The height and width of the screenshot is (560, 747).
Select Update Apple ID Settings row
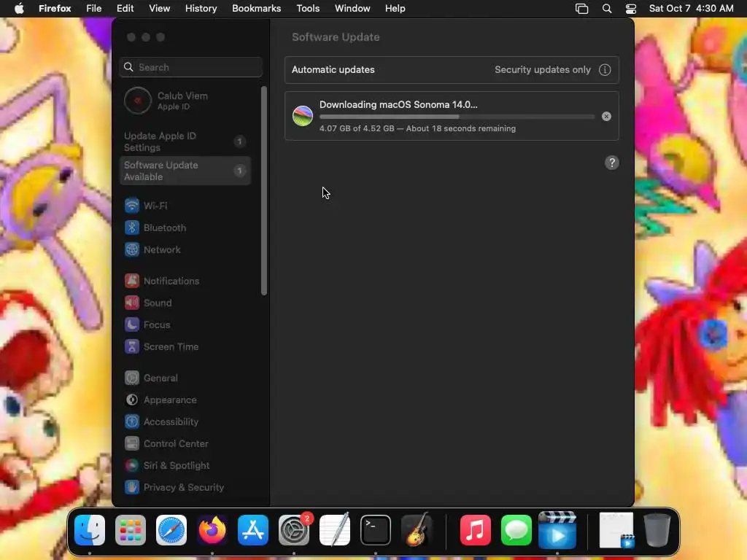tap(186, 141)
